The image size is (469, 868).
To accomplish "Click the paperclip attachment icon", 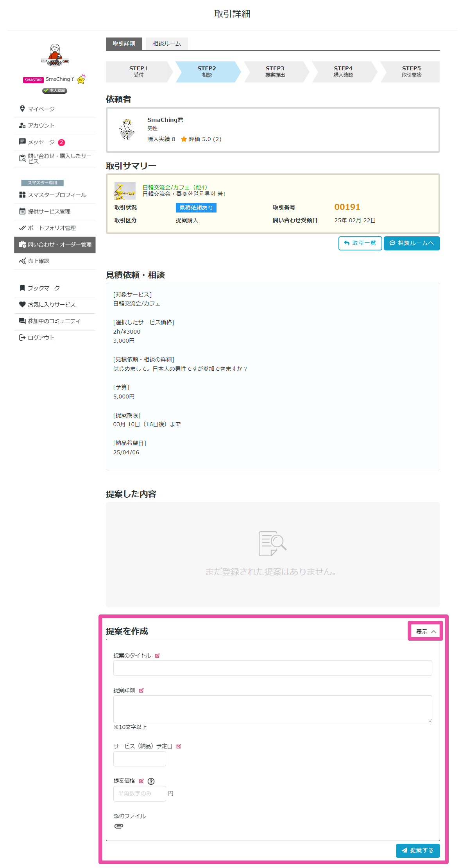I will click(x=118, y=826).
